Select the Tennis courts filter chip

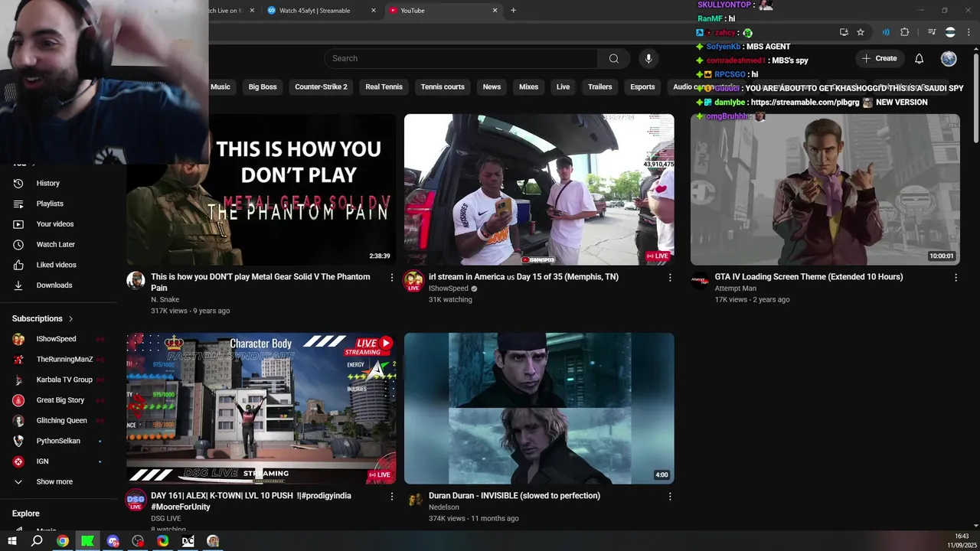click(x=443, y=86)
